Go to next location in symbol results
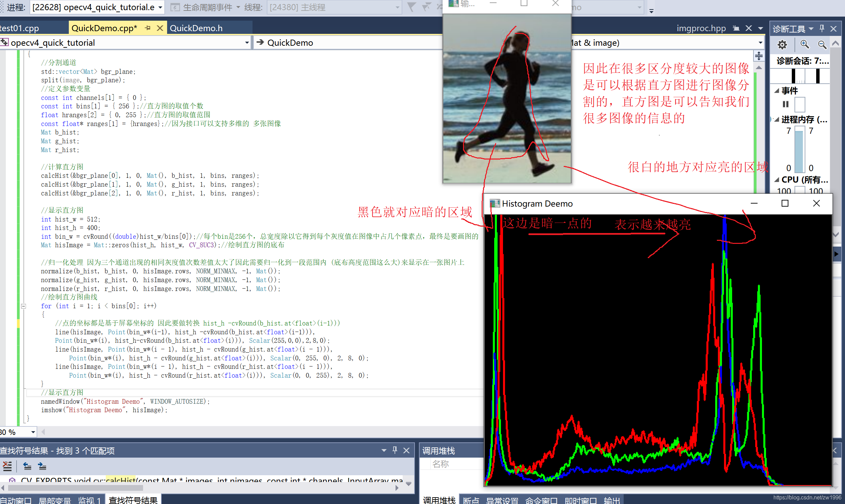This screenshot has width=845, height=504. (x=42, y=466)
